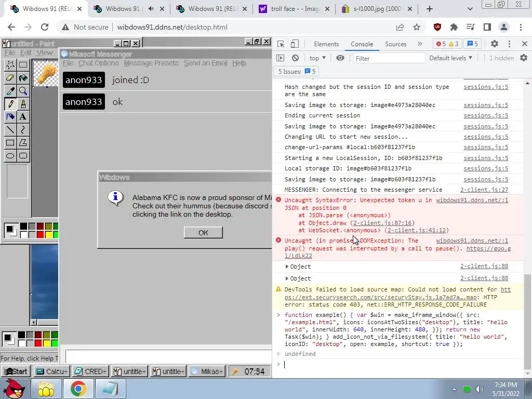Click the 5 Issues badge in console
Image resolution: width=532 pixels, height=399 pixels.
click(x=297, y=72)
